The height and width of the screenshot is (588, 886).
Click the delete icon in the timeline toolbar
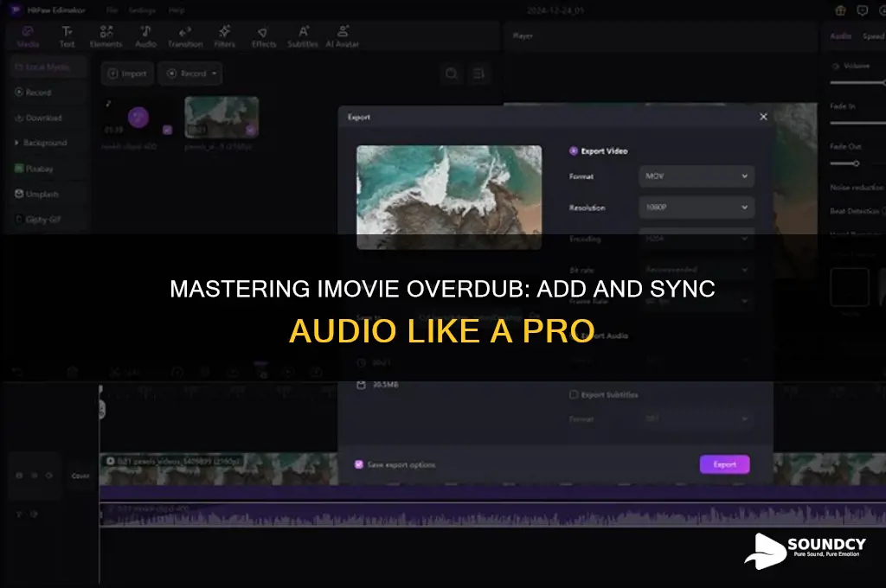point(73,372)
